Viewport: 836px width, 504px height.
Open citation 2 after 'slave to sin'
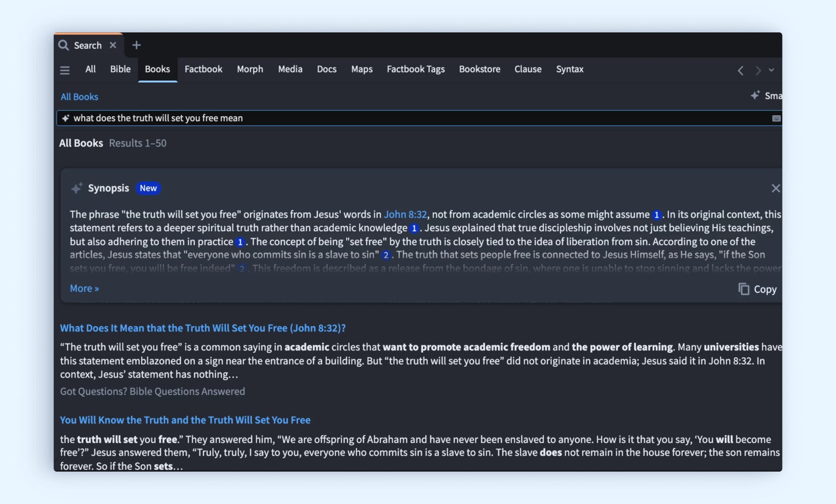386,255
